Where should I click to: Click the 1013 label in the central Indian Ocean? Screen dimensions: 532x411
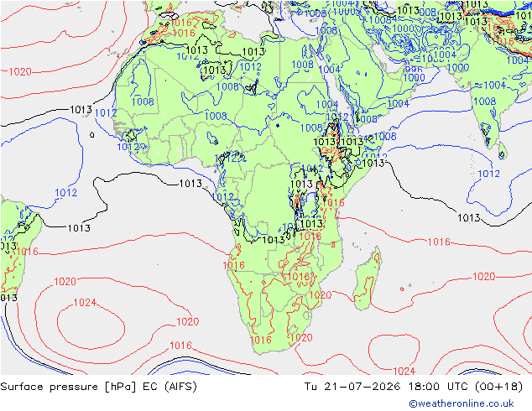point(468,218)
